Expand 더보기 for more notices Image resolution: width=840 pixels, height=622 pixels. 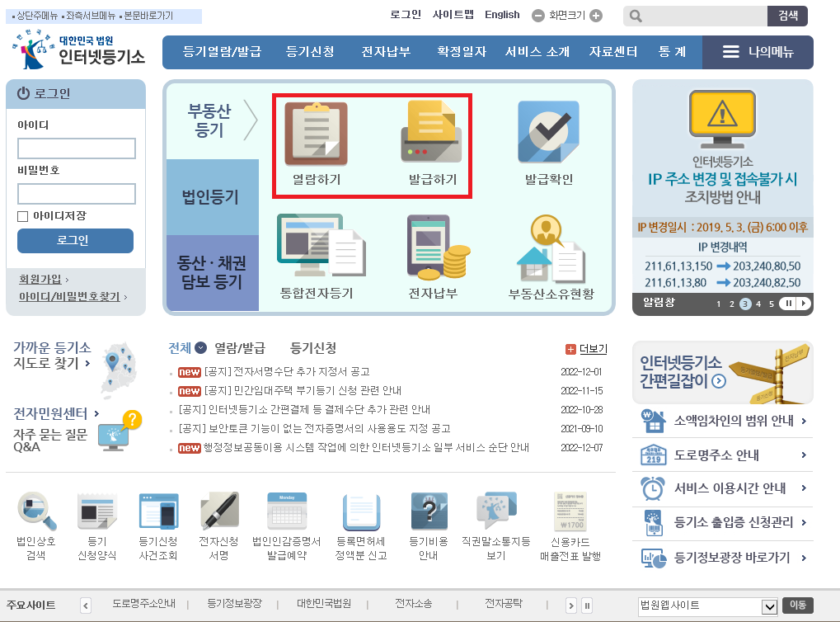587,349
